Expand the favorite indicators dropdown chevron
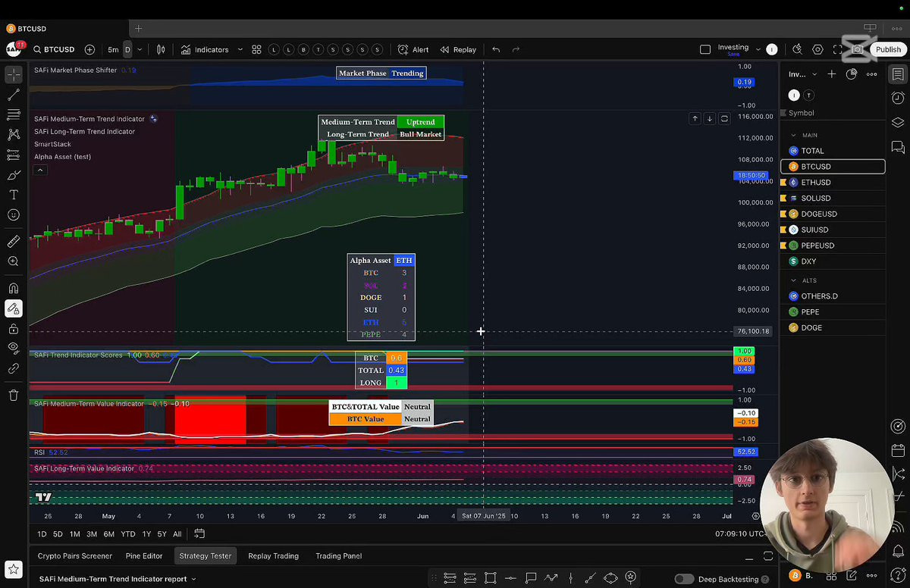Screen dimensions: 910x588 coord(240,49)
